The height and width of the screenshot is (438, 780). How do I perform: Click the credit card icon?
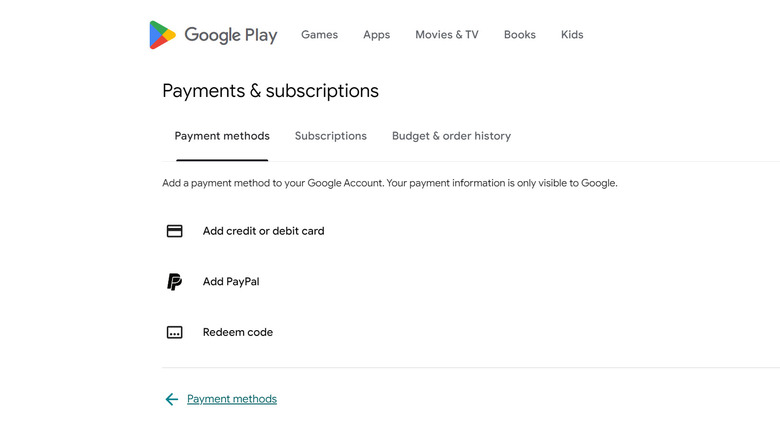point(175,231)
